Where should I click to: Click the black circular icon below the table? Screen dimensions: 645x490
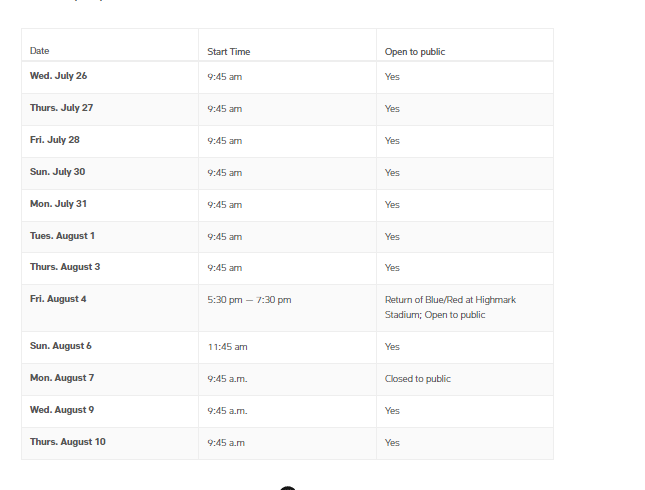pos(288,488)
